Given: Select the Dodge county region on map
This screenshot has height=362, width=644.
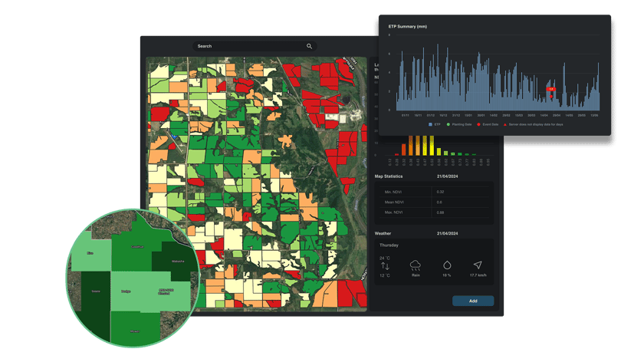Looking at the screenshot, I should pyautogui.click(x=126, y=291).
